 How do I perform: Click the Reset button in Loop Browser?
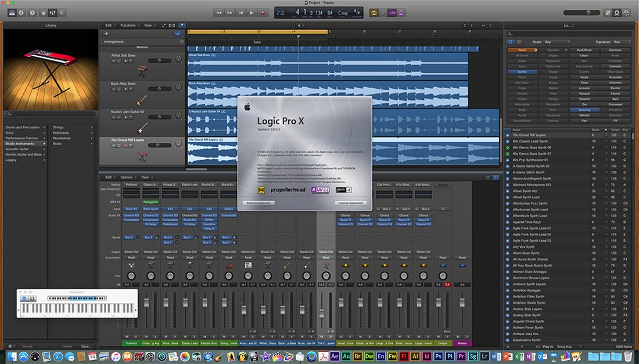(522, 50)
